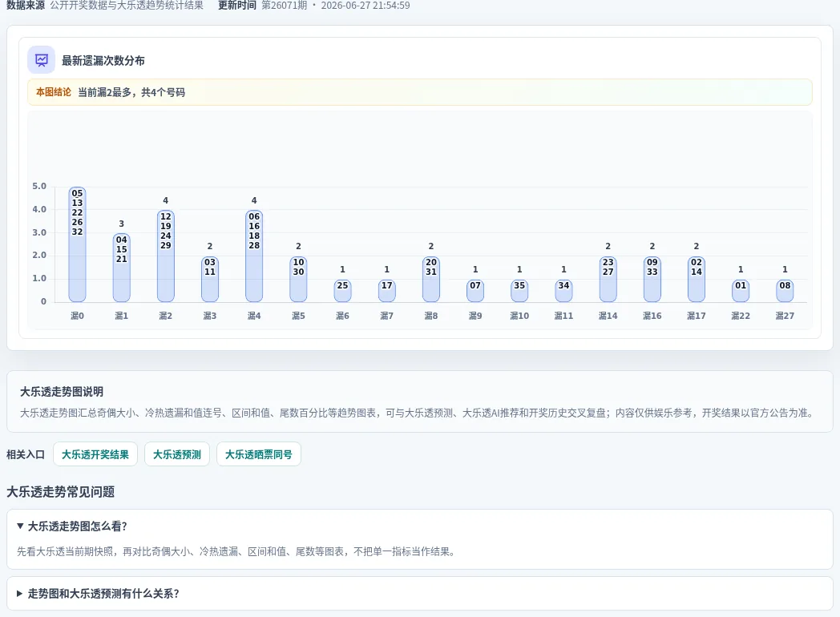
Task: Click the 漏0 bar with five numbers
Action: pyautogui.click(x=77, y=244)
